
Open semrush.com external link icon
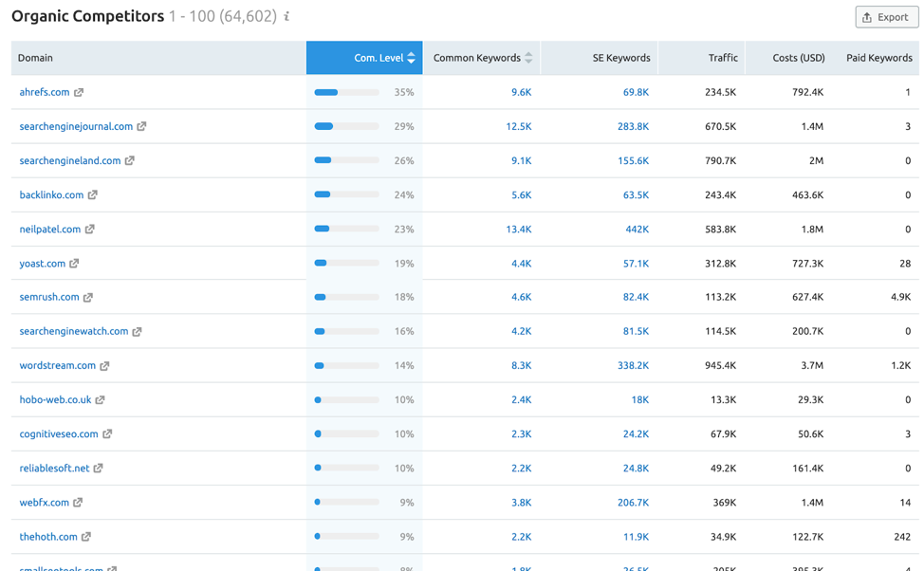[x=88, y=297]
